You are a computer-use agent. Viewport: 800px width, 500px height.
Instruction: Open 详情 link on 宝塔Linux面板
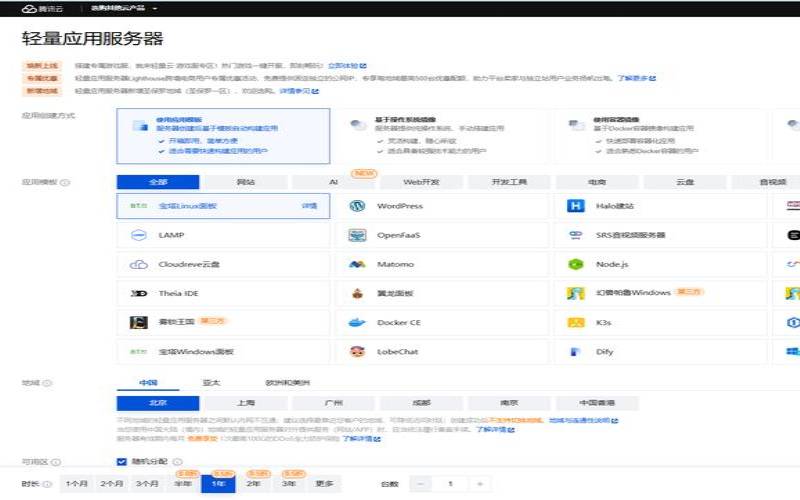309,206
